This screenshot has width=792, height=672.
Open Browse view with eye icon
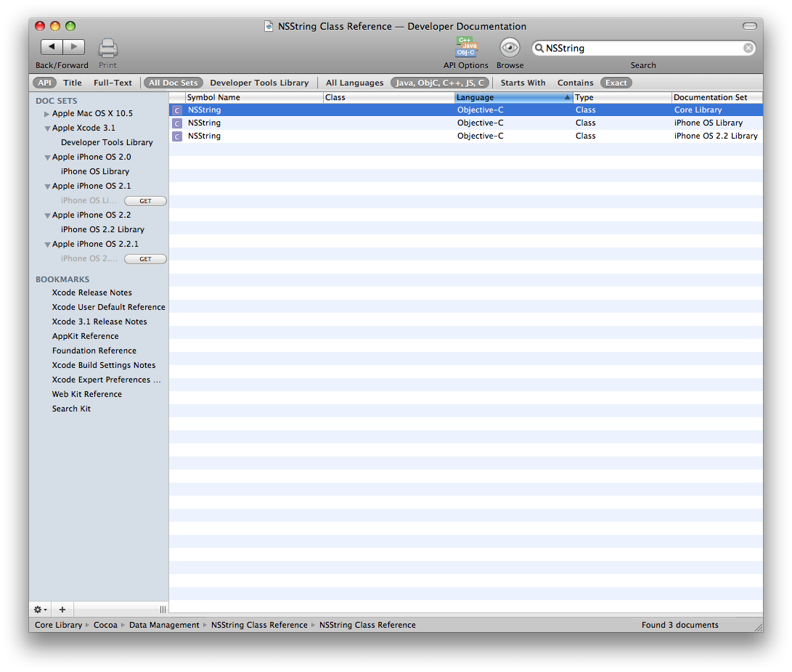point(510,48)
